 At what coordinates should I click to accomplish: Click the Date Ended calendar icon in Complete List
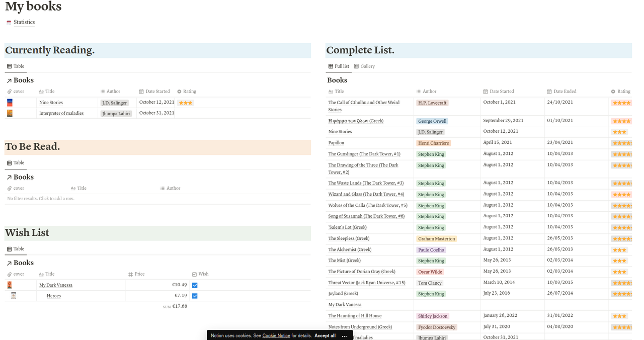coord(549,92)
